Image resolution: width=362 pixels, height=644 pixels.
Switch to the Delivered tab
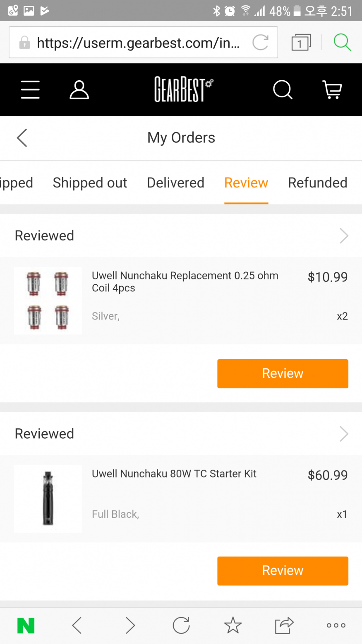tap(175, 183)
